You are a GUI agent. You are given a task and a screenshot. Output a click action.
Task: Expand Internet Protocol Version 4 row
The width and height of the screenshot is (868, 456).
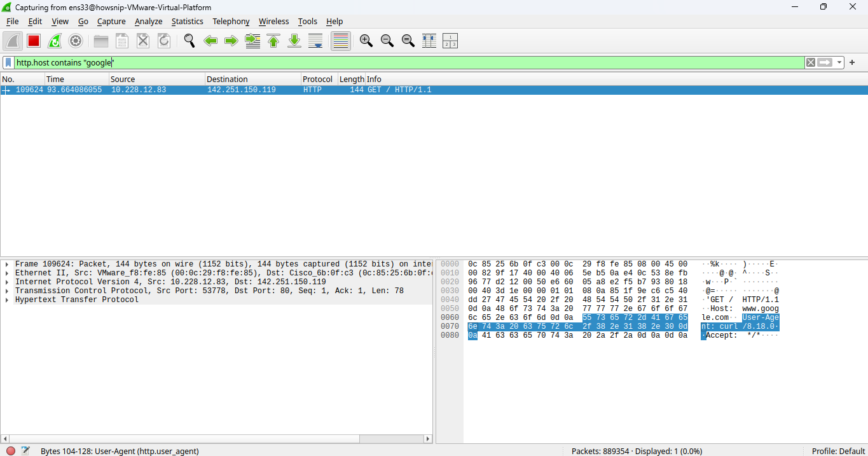coord(6,282)
